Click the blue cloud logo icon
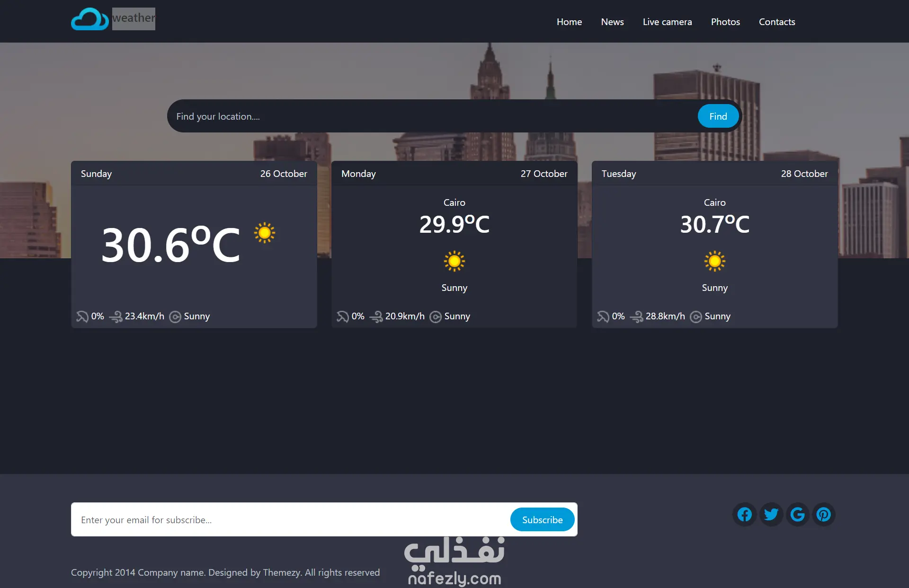The height and width of the screenshot is (588, 909). tap(90, 19)
